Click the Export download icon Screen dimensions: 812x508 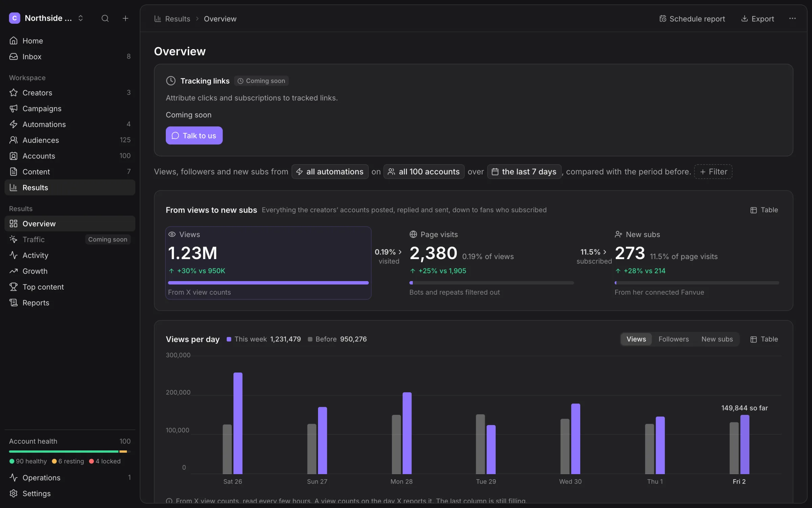click(x=744, y=19)
